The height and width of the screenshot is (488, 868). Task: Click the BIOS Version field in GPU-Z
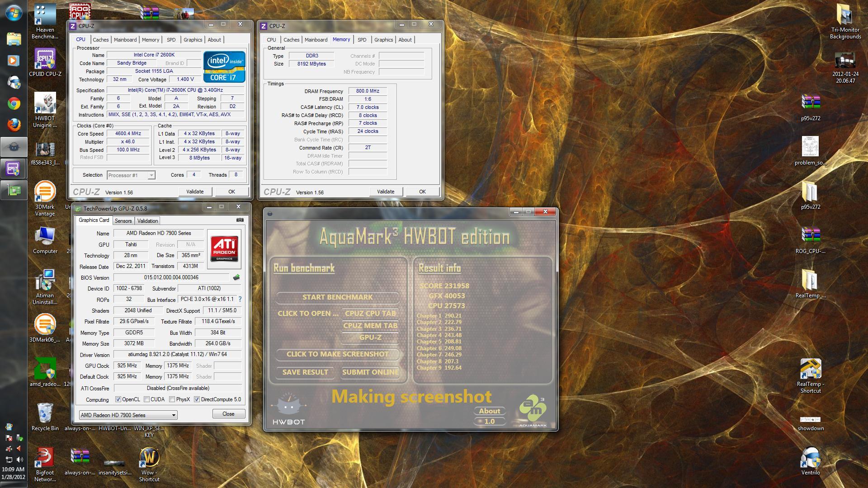(171, 277)
